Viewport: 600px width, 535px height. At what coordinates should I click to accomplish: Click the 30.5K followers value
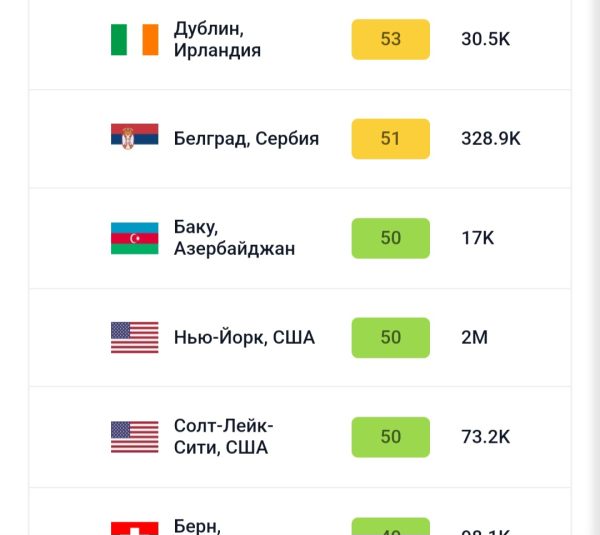pos(486,40)
